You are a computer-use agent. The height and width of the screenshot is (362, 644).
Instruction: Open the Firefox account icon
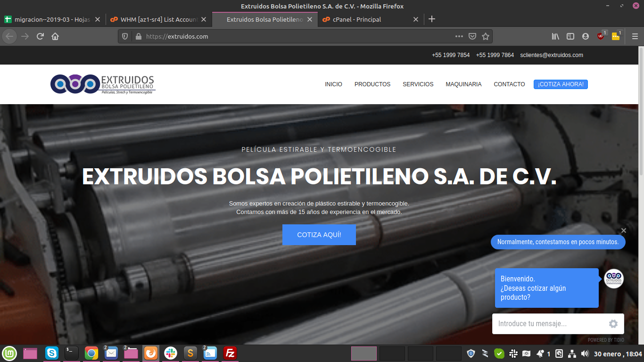click(586, 36)
